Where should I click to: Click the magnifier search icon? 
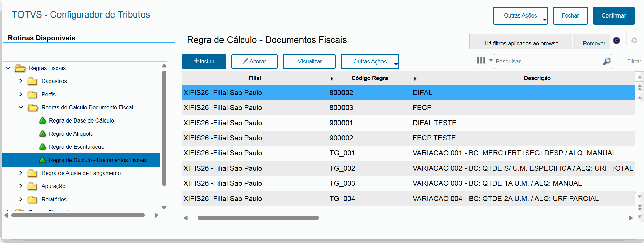tap(606, 61)
